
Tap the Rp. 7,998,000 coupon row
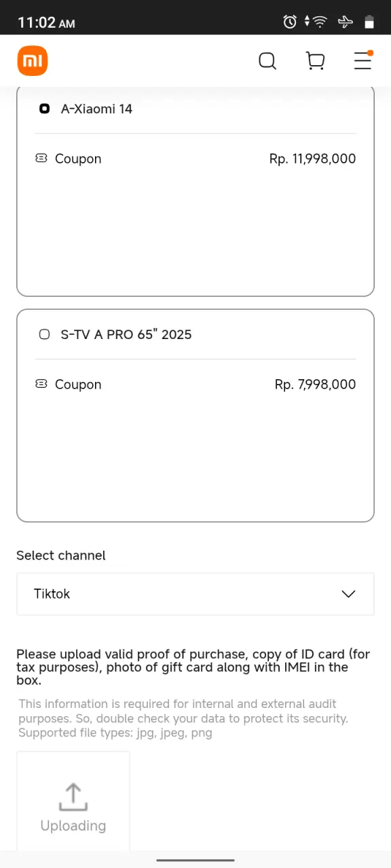(x=195, y=384)
